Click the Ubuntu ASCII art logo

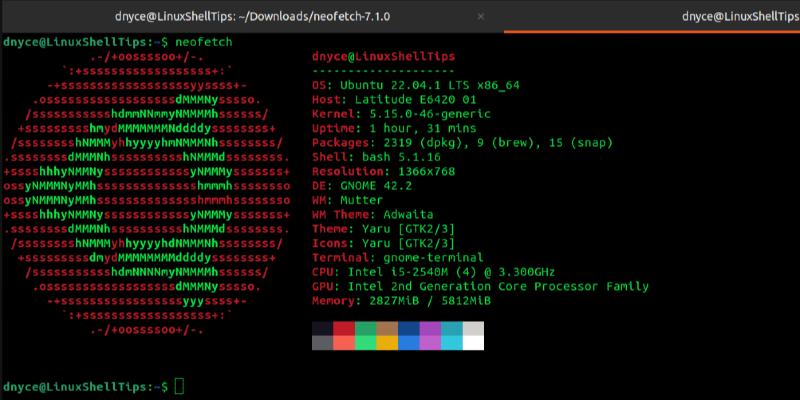[147, 192]
